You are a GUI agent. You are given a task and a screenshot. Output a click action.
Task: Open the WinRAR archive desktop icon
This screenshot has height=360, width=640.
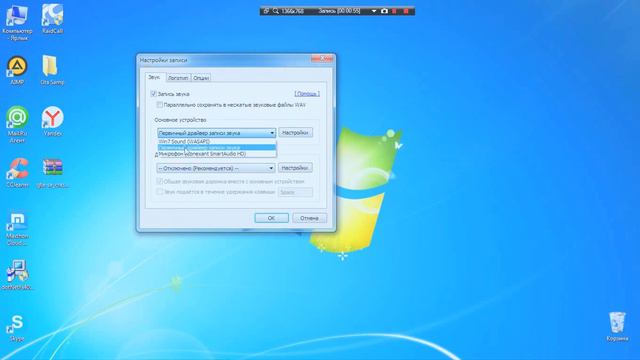(x=52, y=173)
